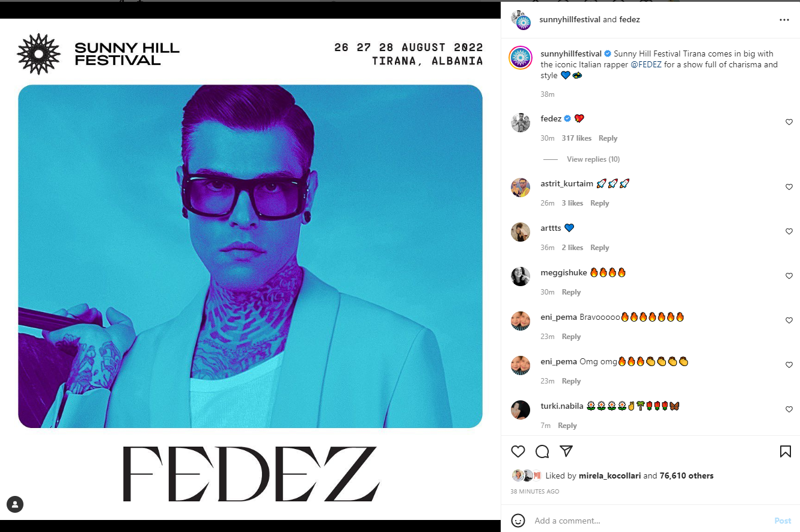Open emoji picker in comment box
Viewport: 800px width, 532px height.
click(518, 521)
